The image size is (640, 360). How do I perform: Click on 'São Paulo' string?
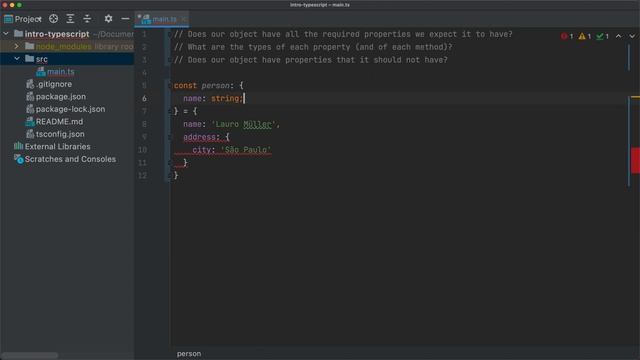(246, 150)
